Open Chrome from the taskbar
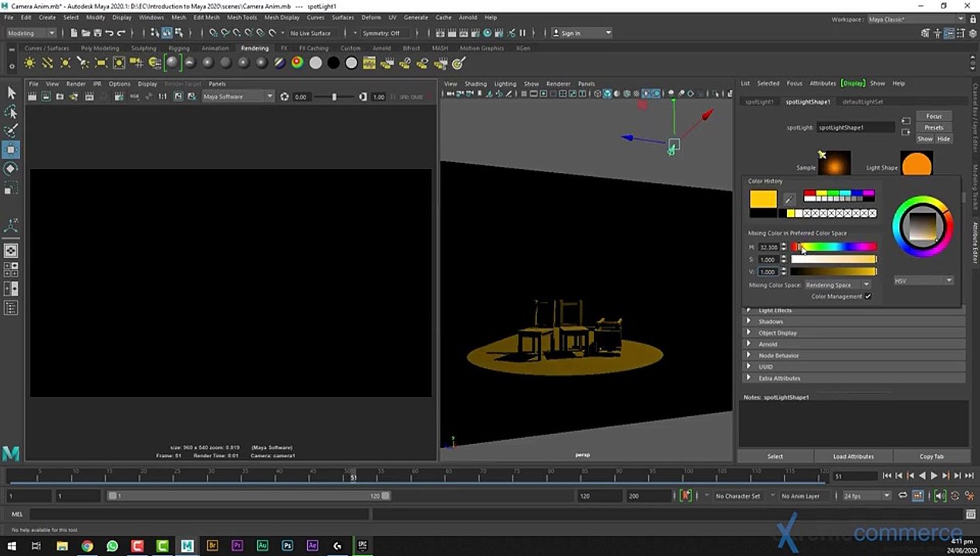 87,546
